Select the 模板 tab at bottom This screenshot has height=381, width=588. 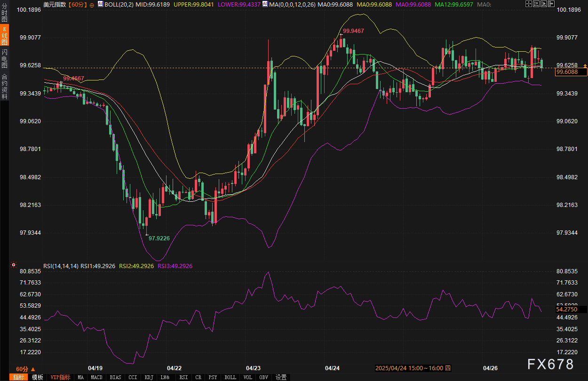(37, 377)
